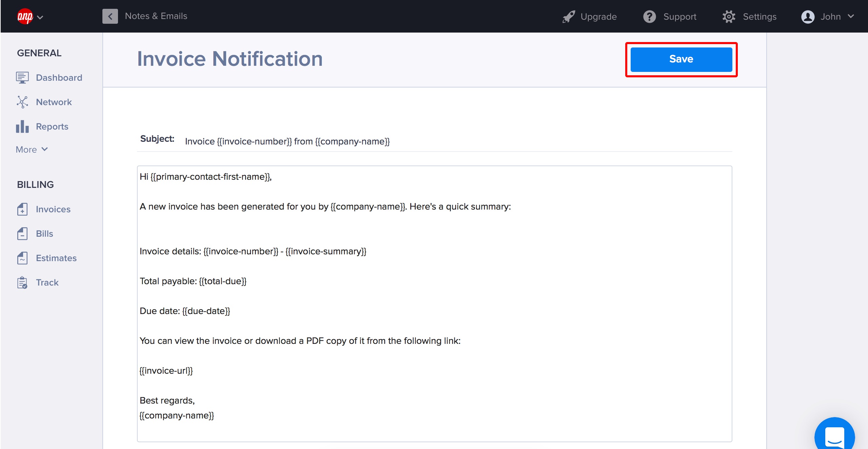Click the Notes & Emails breadcrumb link
Viewport: 868px width, 449px height.
(156, 16)
